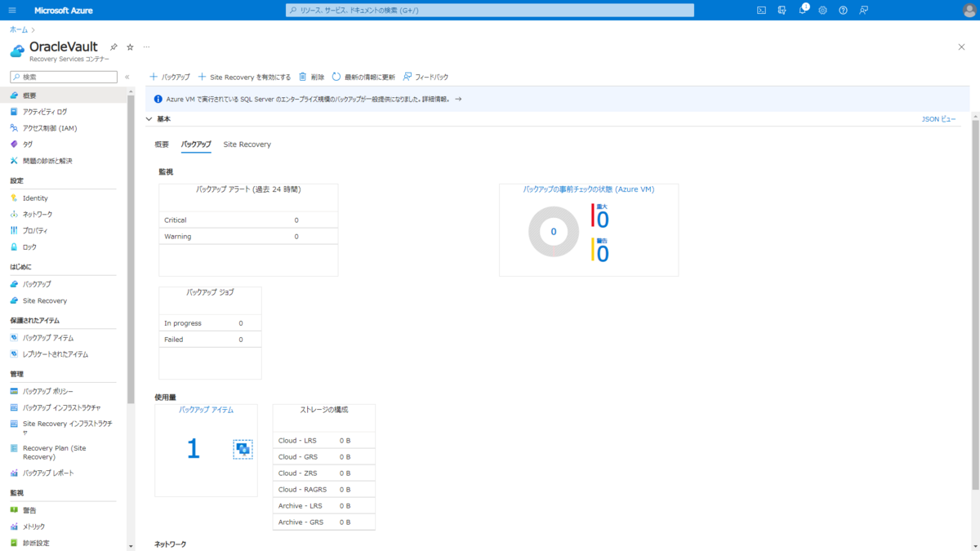Open Cloud Shell from the top bar

(x=761, y=10)
